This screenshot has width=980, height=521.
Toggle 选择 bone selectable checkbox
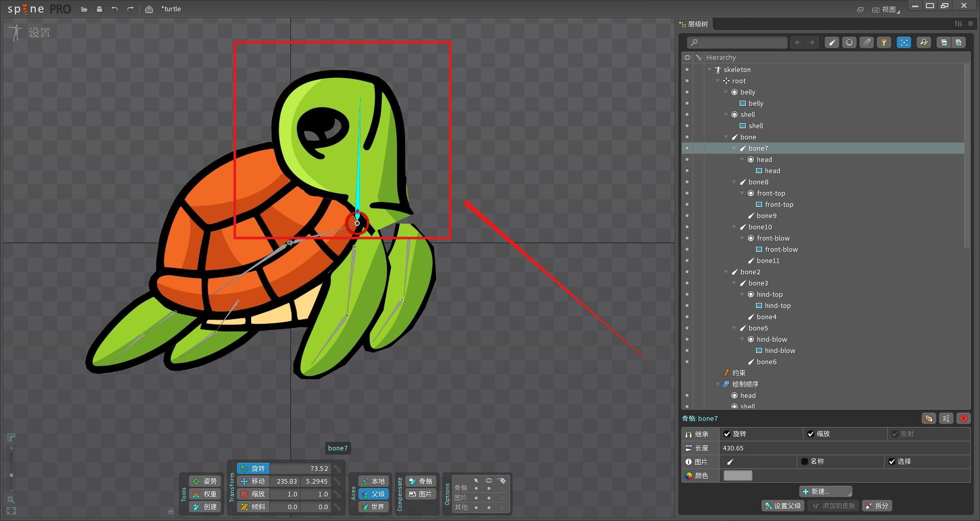click(892, 462)
